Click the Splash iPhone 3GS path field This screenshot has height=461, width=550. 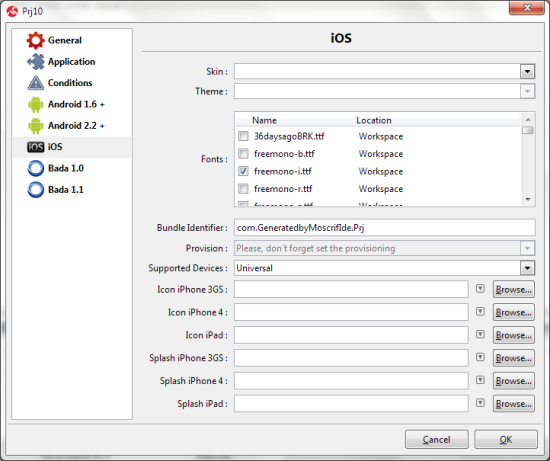click(x=351, y=358)
